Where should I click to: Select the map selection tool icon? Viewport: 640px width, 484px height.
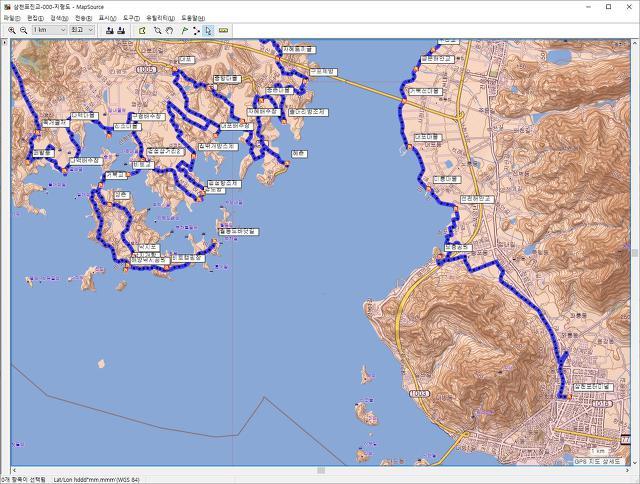(142, 30)
